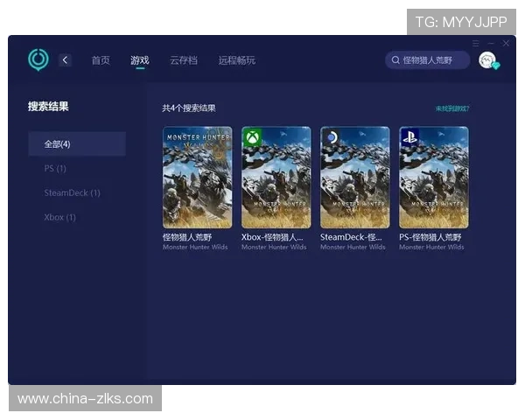Open the 远程畅玩 tab
525x420 pixels.
[237, 60]
